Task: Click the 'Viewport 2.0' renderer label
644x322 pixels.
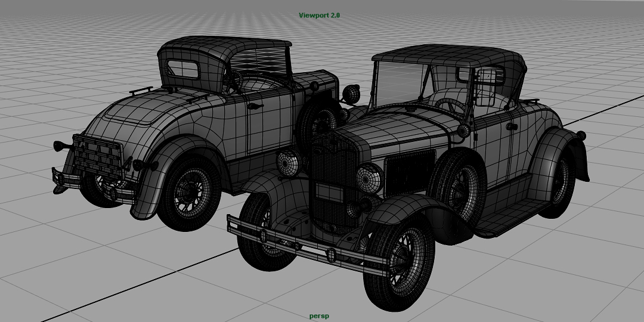Action: click(x=319, y=15)
